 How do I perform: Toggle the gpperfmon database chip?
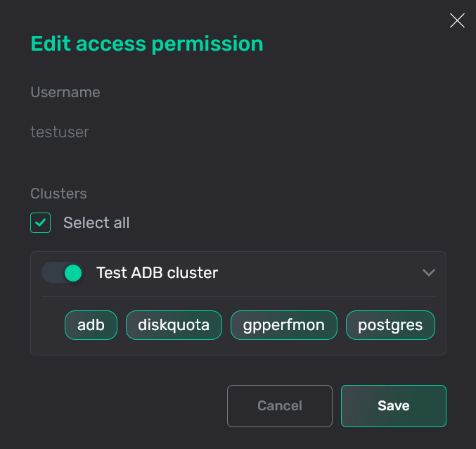point(283,325)
